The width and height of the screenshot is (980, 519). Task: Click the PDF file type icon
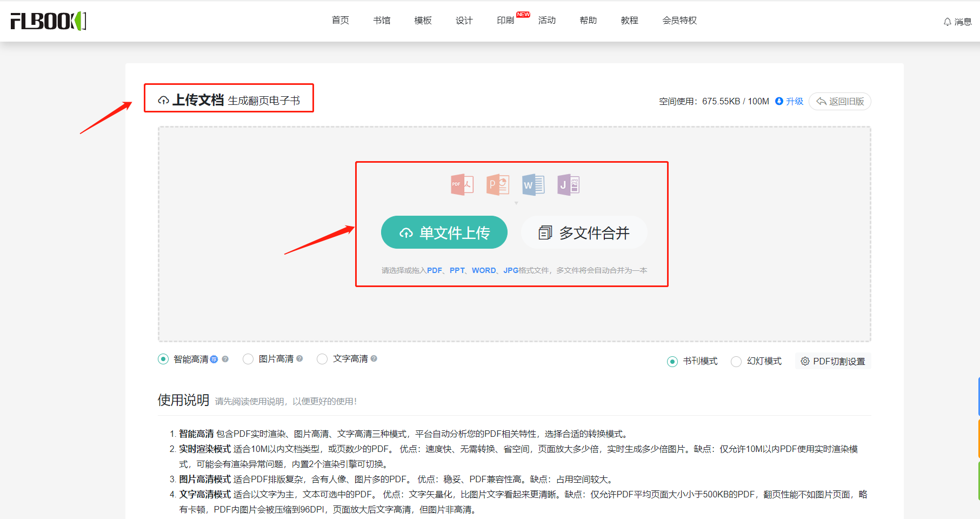coord(462,185)
